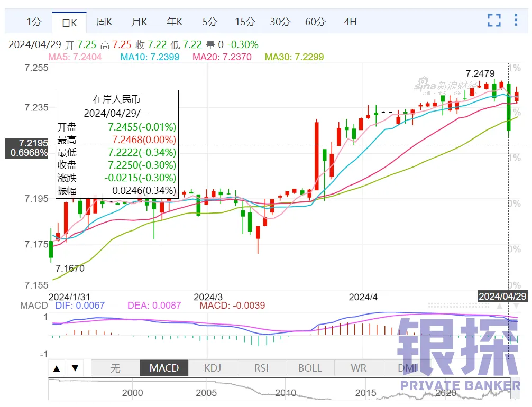Click the MA10: 7.2399 legend label
Viewport: 532px width, 407px height.
click(x=150, y=57)
